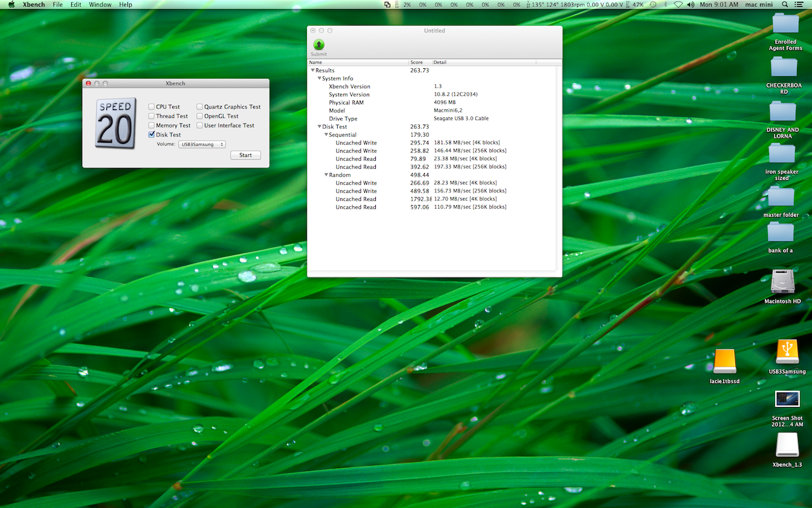Select the bank of a folder
The width and height of the screenshot is (812, 508).
point(781,232)
